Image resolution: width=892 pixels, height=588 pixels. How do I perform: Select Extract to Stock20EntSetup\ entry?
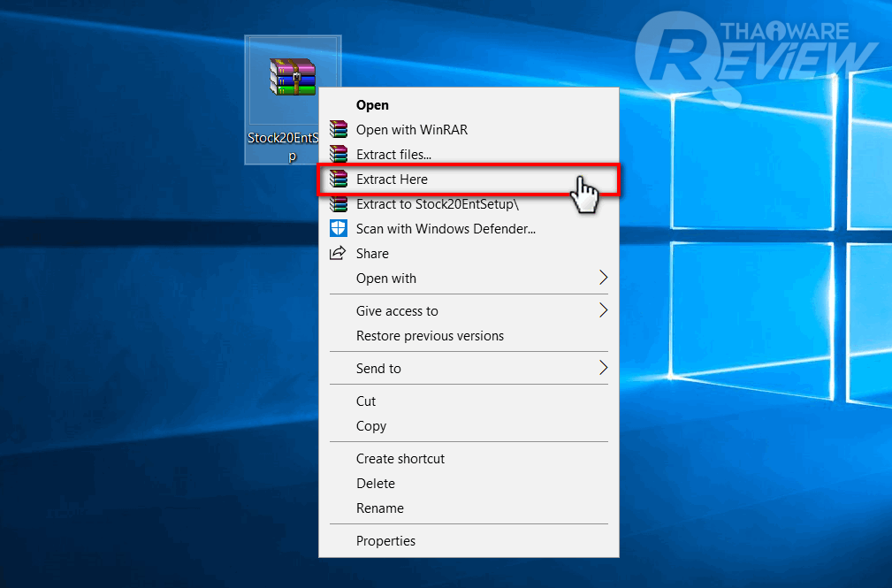tap(469, 203)
